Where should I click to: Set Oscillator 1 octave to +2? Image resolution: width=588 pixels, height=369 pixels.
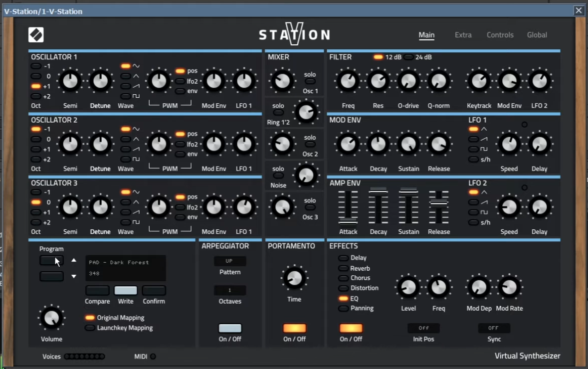click(x=36, y=96)
